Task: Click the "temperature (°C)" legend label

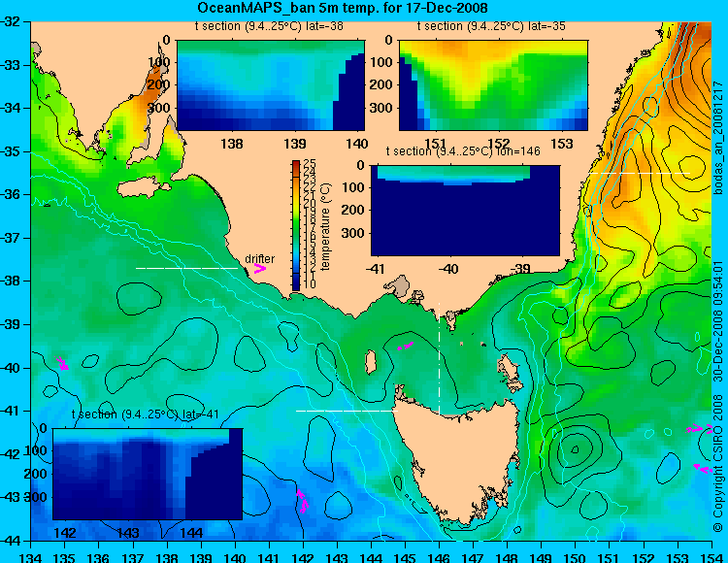Action: 325,226
